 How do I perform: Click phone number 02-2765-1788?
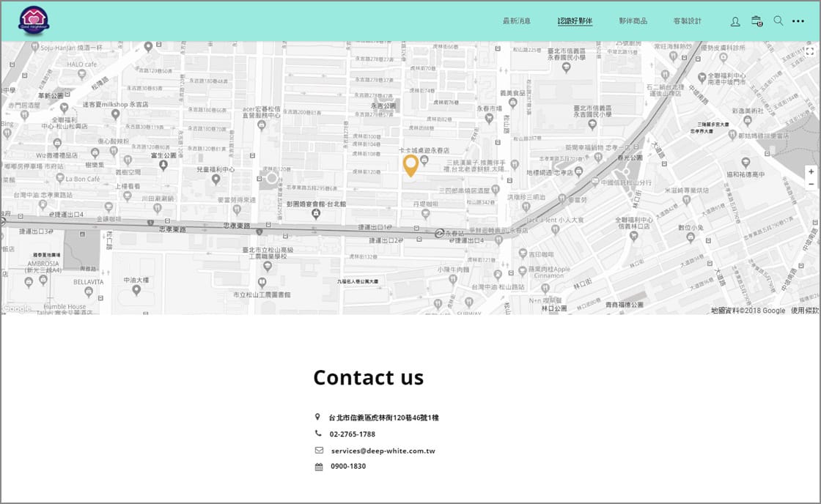(x=353, y=434)
